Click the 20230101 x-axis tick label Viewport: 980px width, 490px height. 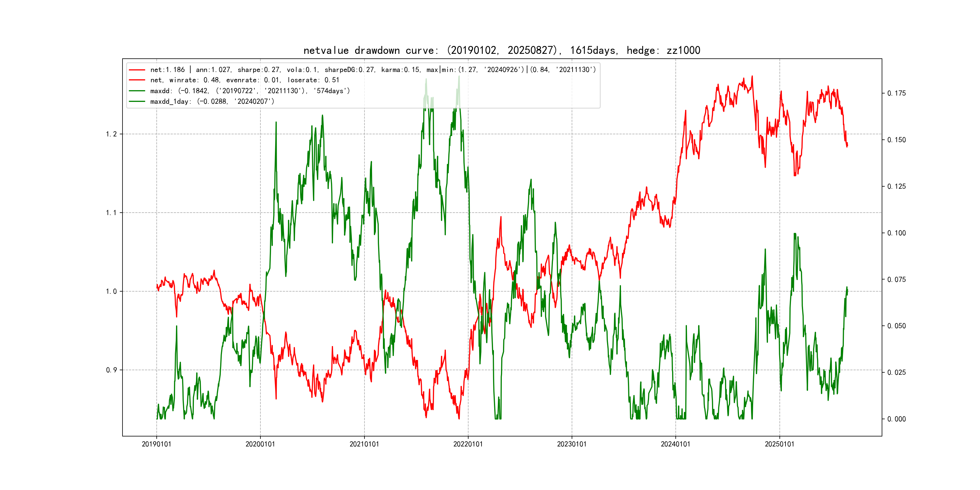(572, 444)
